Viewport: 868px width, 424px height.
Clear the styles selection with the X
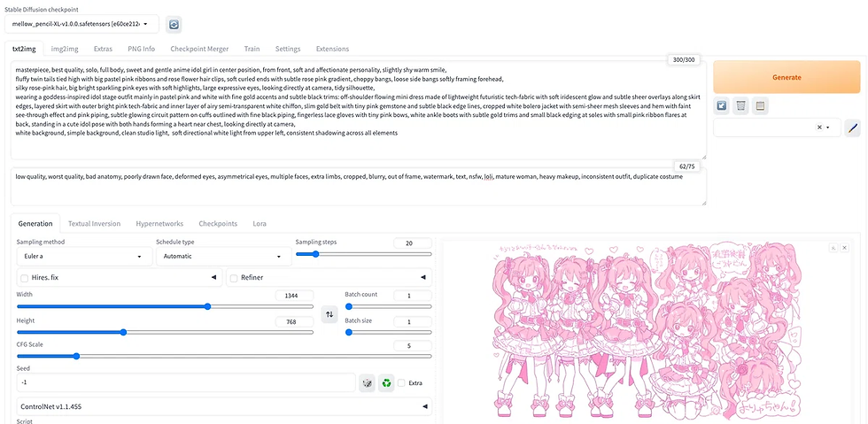pyautogui.click(x=819, y=127)
